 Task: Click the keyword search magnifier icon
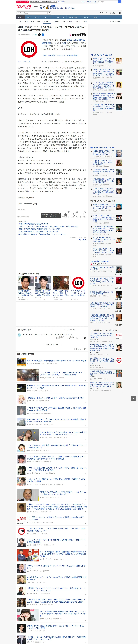(49, 13)
